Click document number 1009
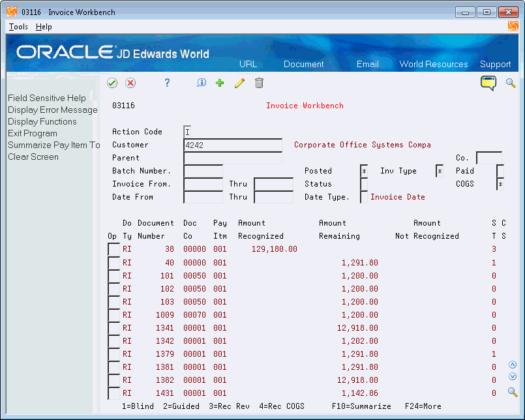The image size is (525, 420). (165, 315)
